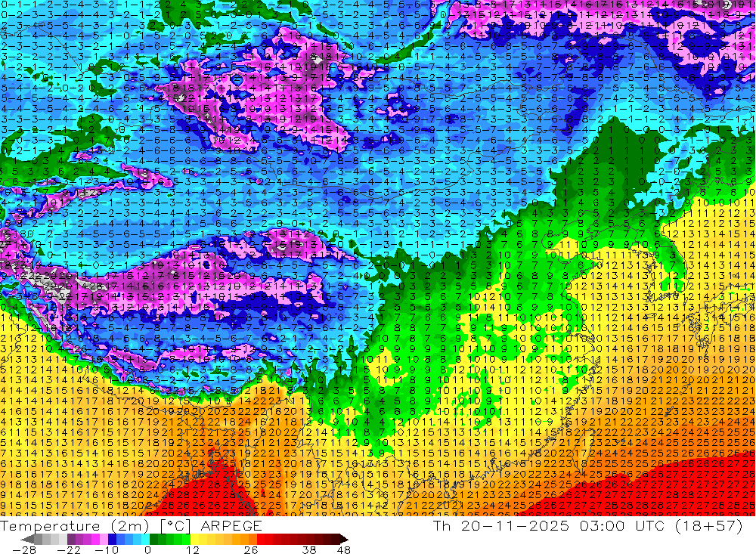Click the '-28' legend scale label
Image resolution: width=756 pixels, height=554 pixels.
(23, 549)
